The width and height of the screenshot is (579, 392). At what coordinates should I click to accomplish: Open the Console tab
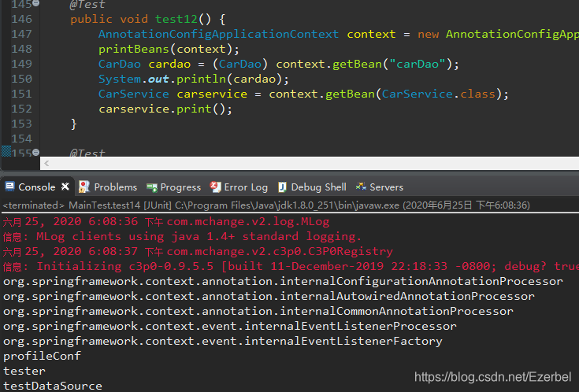click(x=36, y=187)
